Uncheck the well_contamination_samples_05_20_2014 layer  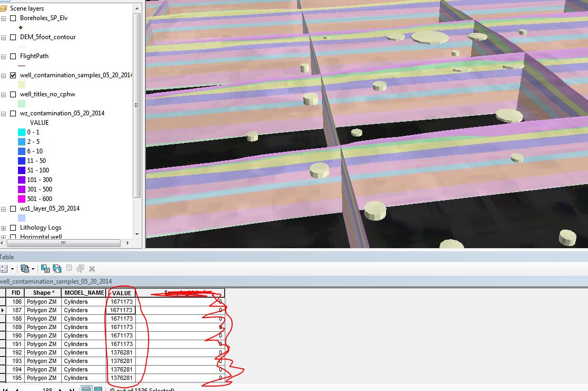tap(13, 76)
